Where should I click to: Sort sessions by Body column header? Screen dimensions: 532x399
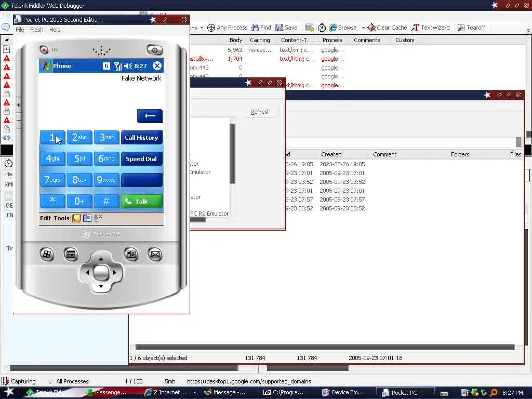point(236,40)
